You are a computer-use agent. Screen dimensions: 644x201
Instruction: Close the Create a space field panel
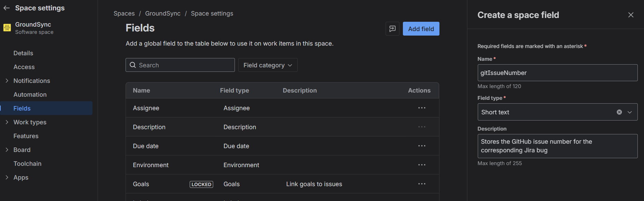631,15
